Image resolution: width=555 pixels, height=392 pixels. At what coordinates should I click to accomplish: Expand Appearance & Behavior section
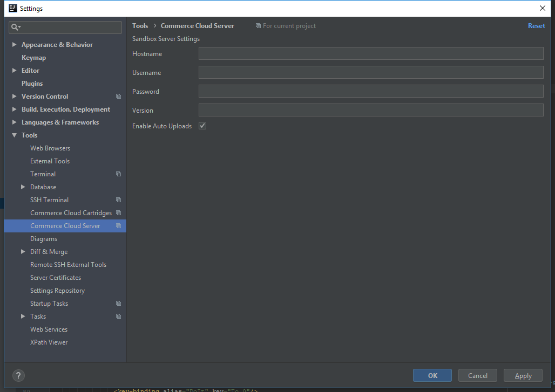tap(15, 45)
